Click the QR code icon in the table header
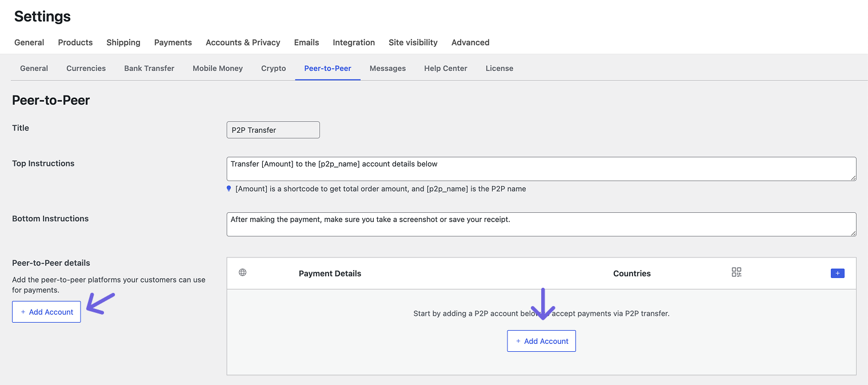868x385 pixels. tap(736, 272)
